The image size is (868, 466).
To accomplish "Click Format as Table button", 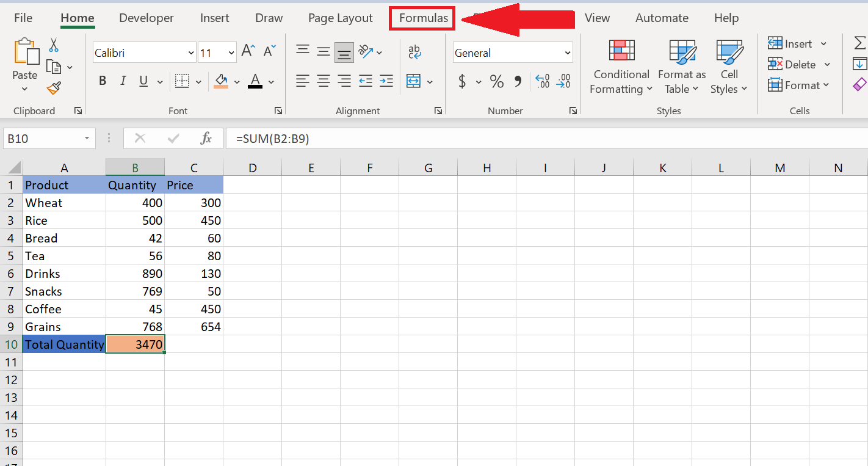I will pyautogui.click(x=681, y=67).
